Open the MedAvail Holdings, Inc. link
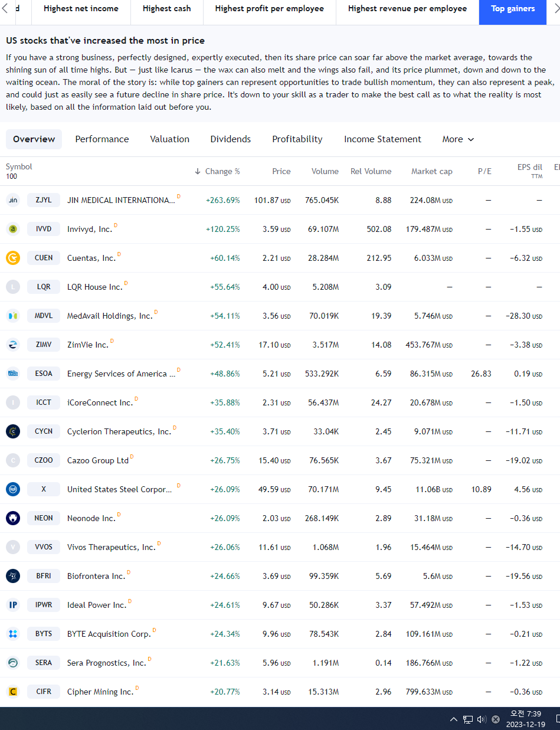 [110, 316]
